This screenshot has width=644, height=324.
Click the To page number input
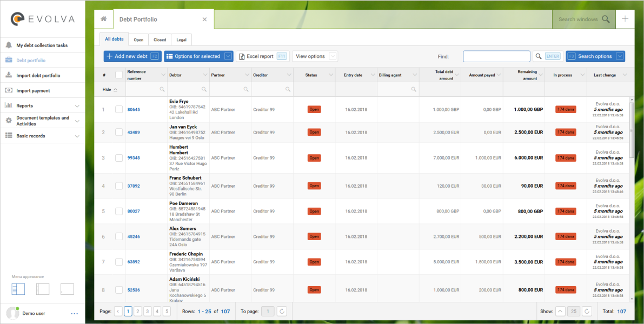pyautogui.click(x=268, y=311)
